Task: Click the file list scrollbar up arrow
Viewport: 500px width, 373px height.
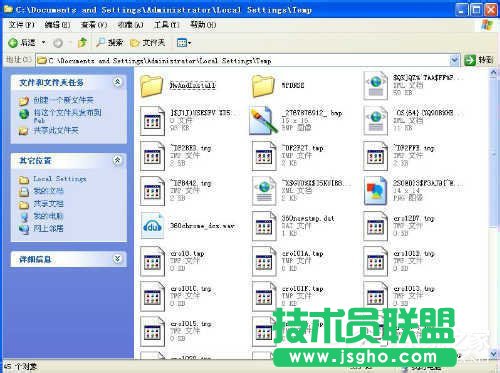Action: click(x=493, y=73)
